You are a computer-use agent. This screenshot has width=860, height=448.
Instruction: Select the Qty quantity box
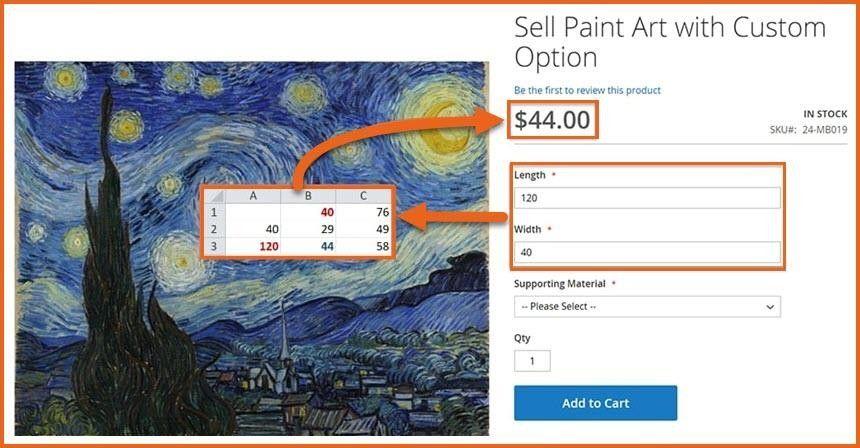tap(532, 361)
